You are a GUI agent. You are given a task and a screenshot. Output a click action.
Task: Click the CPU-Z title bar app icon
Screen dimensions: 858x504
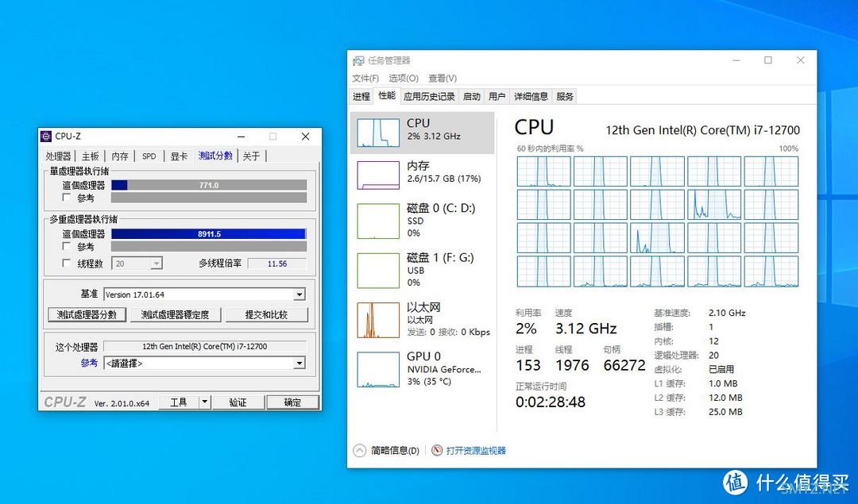point(47,136)
